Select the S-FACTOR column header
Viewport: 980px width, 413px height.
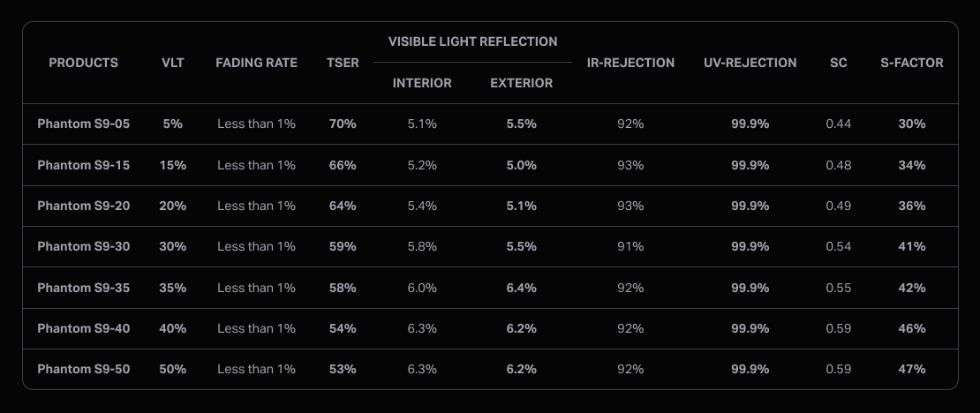coord(912,63)
